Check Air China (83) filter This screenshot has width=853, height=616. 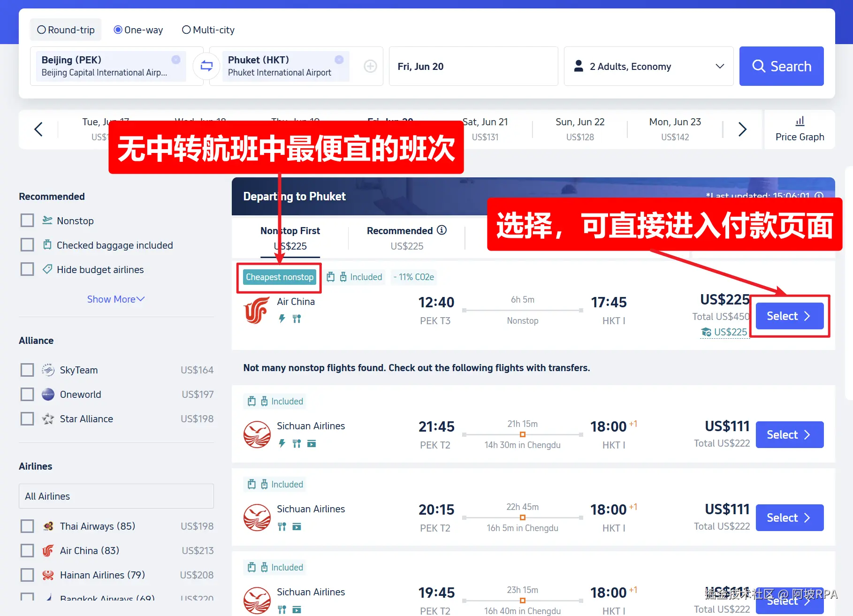pyautogui.click(x=27, y=550)
